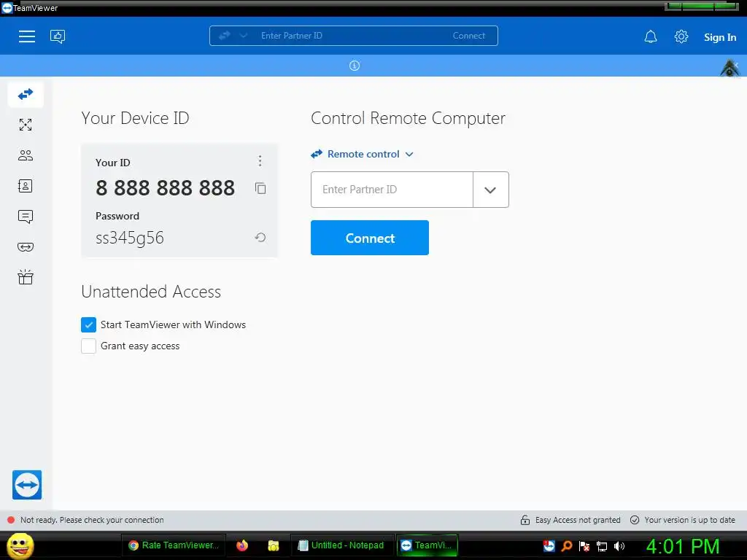Select Remote Control sidebar tab
This screenshot has width=747, height=560.
pyautogui.click(x=26, y=94)
